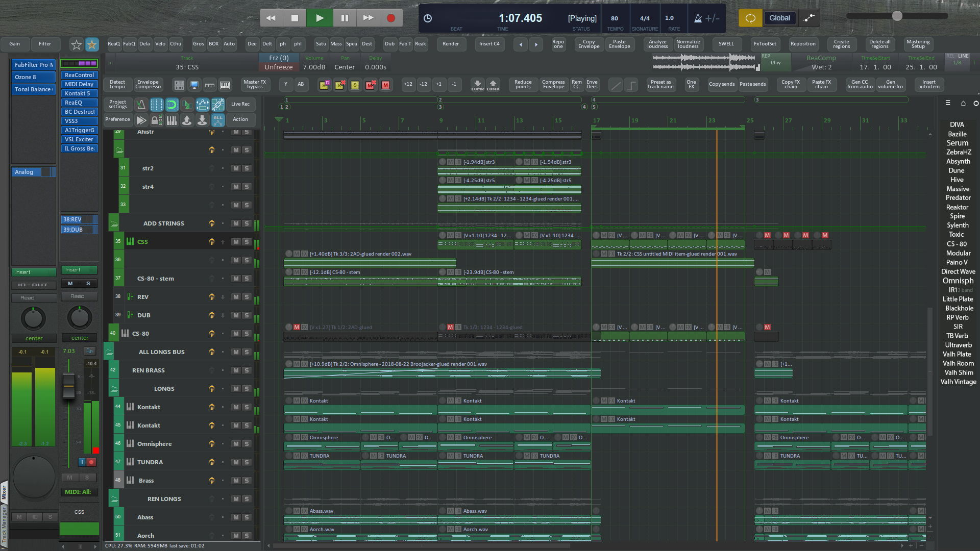Click the Master FX bypass button
This screenshot has width=980, height=551.
(254, 84)
